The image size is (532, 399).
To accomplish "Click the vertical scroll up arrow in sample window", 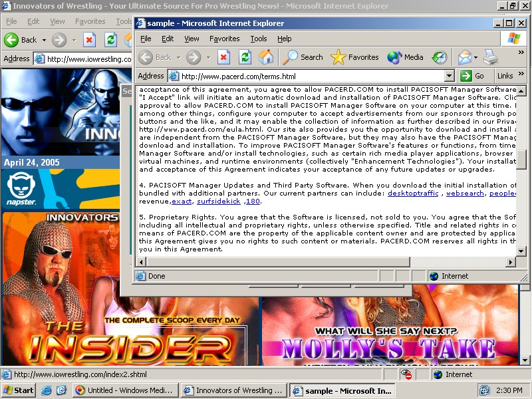I will click(521, 90).
